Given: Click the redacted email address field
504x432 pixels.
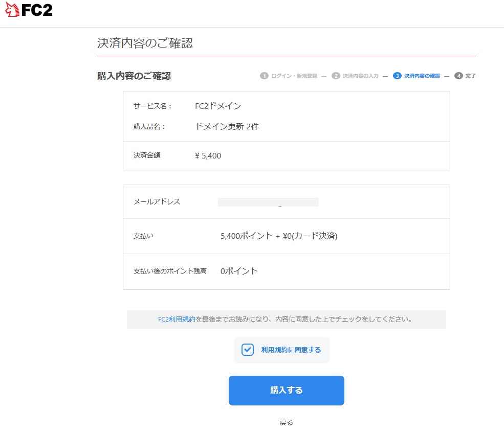Looking at the screenshot, I should 268,202.
